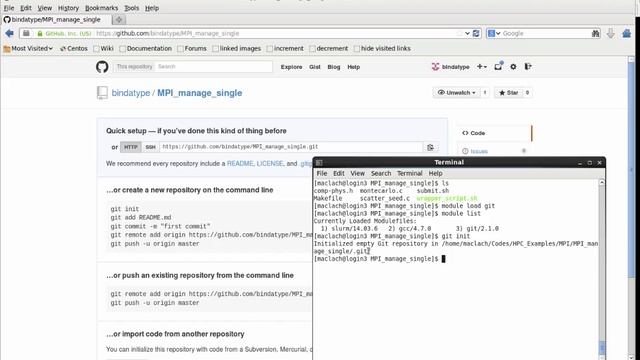
Task: Open the README link
Action: click(240, 163)
